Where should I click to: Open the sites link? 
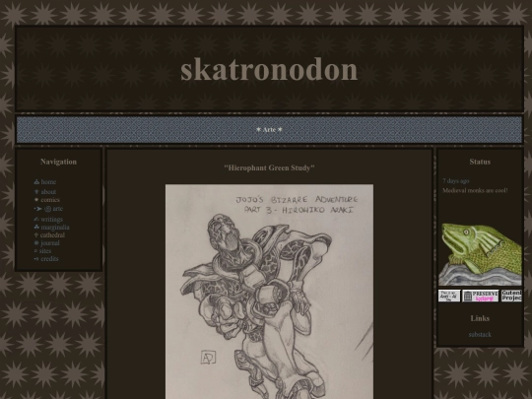[45, 251]
